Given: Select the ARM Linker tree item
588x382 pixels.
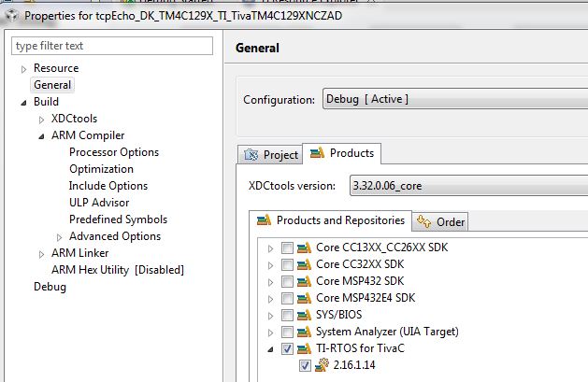Looking at the screenshot, I should [x=79, y=253].
